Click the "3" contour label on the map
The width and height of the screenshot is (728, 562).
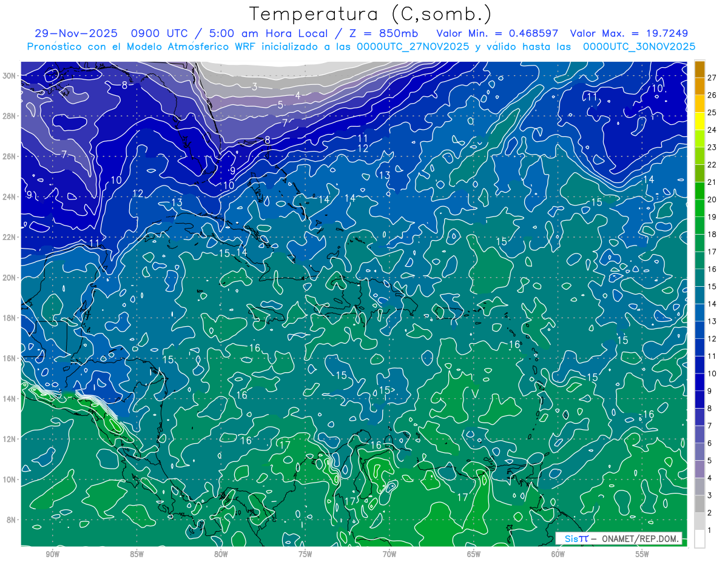[x=255, y=87]
